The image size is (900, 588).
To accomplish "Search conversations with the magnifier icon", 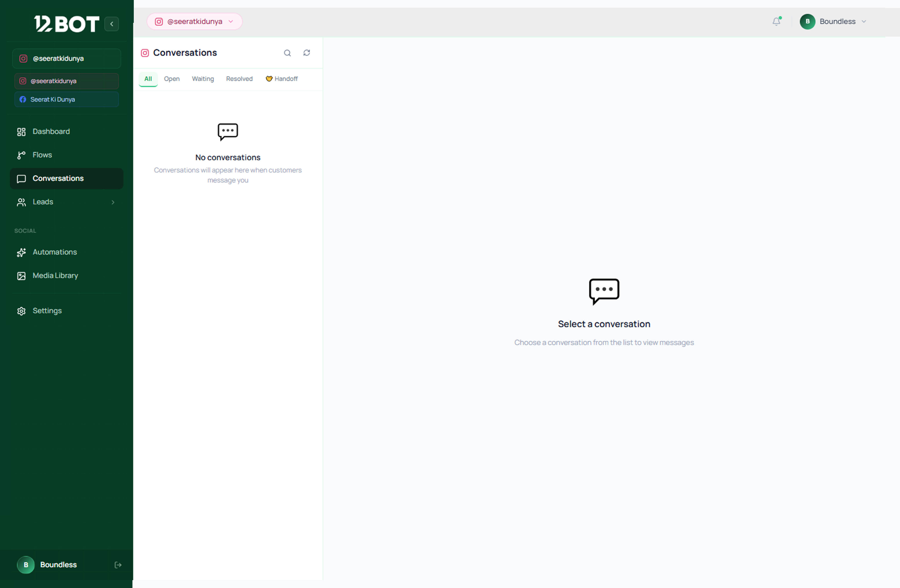I will (287, 53).
